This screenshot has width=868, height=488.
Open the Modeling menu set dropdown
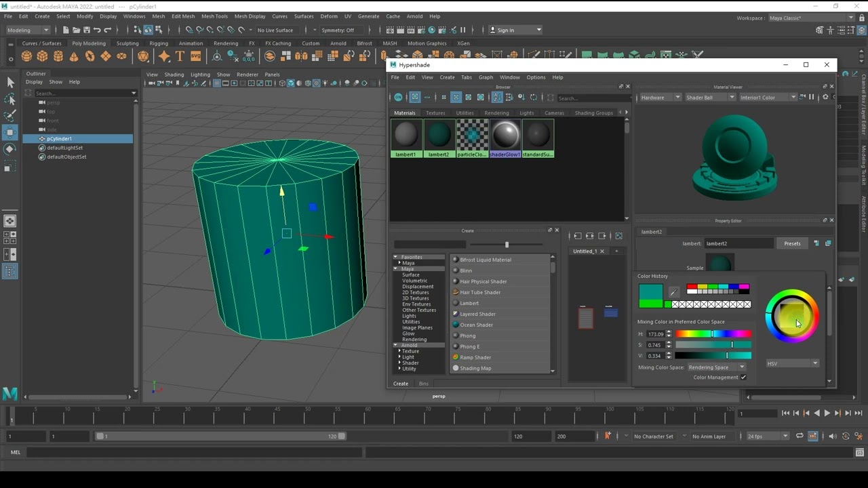coord(28,30)
